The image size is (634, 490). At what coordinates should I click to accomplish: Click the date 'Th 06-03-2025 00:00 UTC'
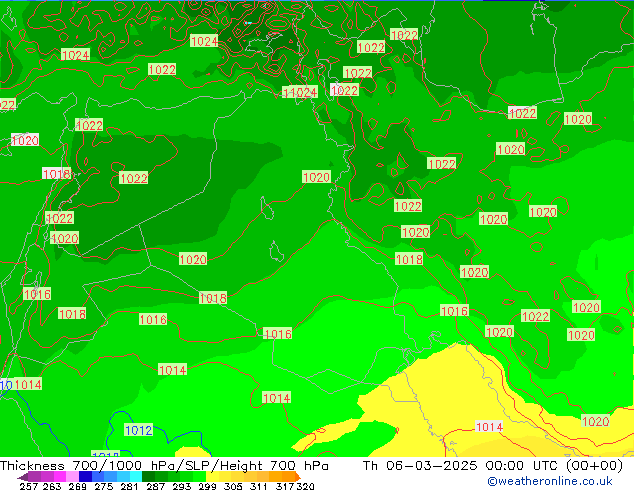[x=462, y=466]
